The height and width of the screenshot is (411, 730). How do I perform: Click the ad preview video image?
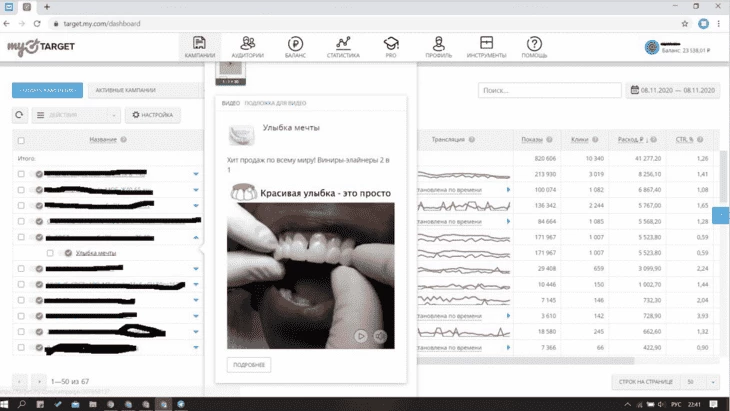[311, 275]
